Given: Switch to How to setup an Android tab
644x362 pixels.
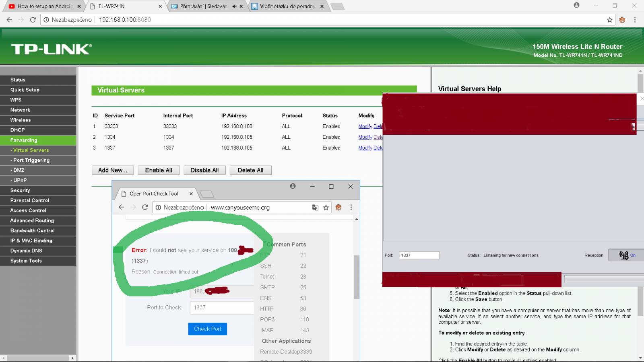Looking at the screenshot, I should [x=45, y=6].
